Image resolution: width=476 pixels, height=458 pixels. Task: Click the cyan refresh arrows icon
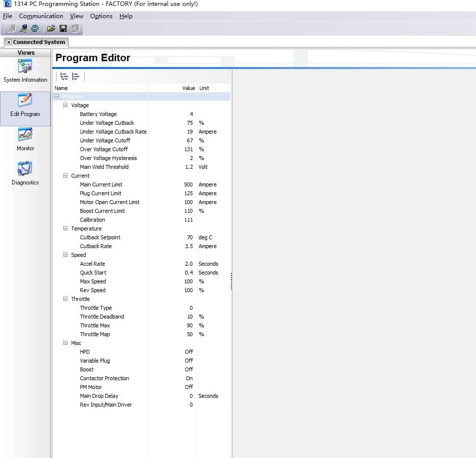pos(35,29)
